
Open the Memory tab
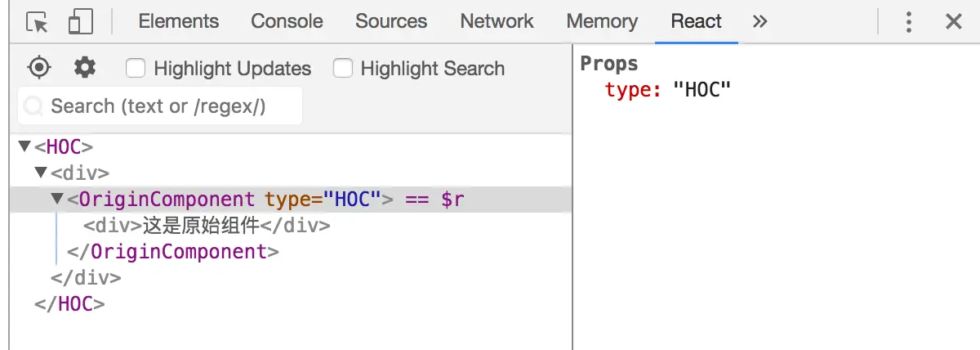[x=602, y=22]
